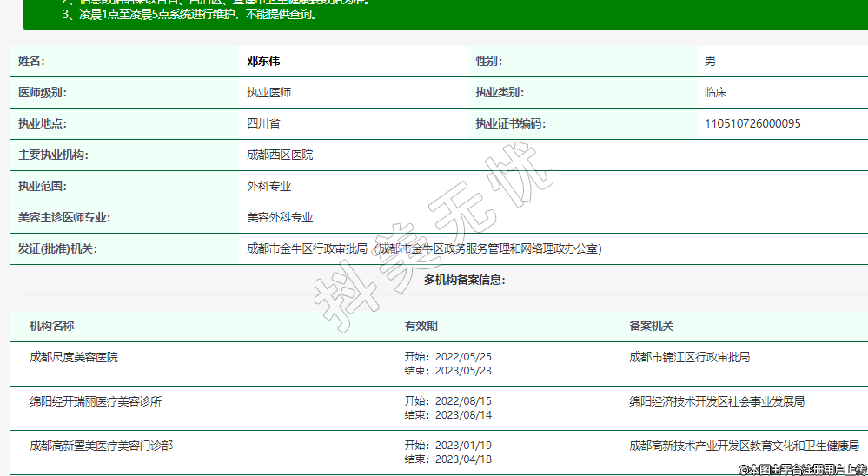
Task: Click the 执业医师 level value
Action: [x=268, y=93]
